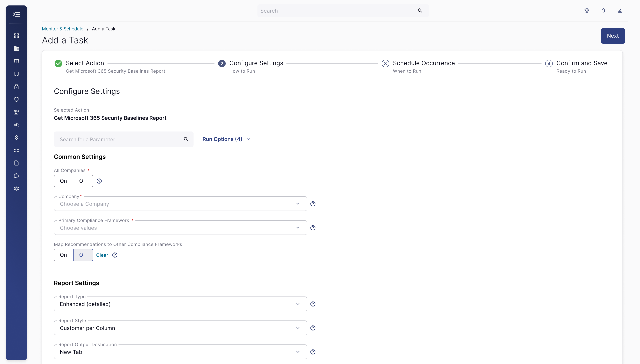Open the shield security icon

(16, 99)
